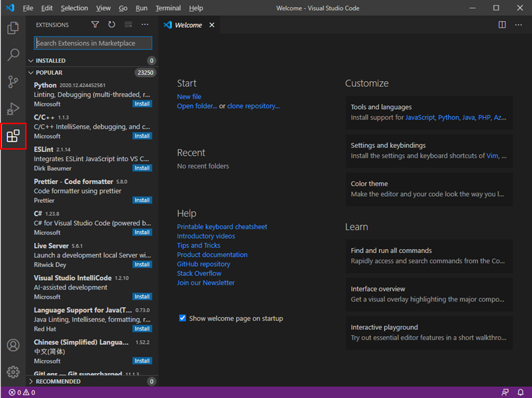
Task: Open the Accounts menu icon
Action: point(13,345)
